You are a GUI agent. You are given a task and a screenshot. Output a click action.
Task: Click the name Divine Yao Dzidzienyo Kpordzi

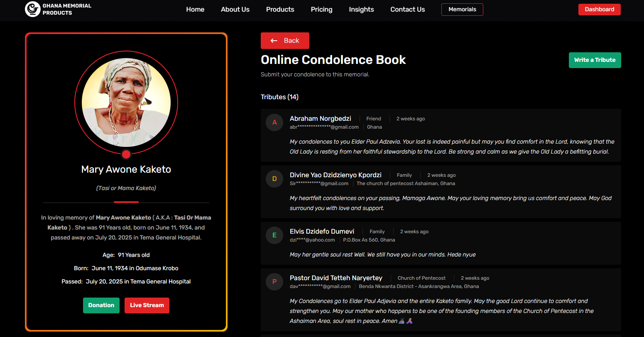pyautogui.click(x=335, y=175)
